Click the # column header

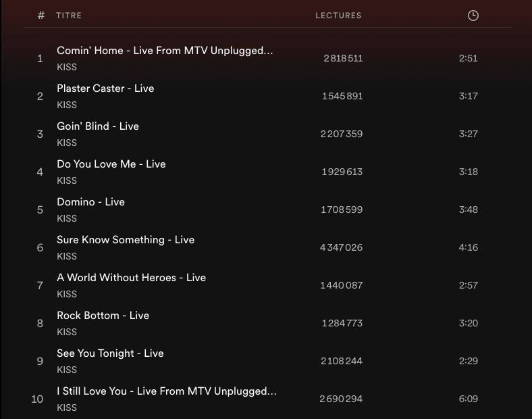[x=41, y=16]
